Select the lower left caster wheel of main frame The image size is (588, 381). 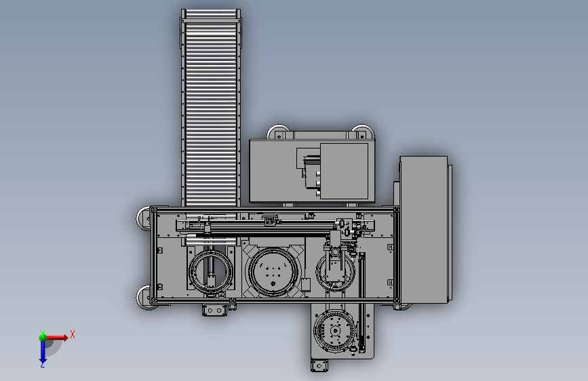point(143,298)
